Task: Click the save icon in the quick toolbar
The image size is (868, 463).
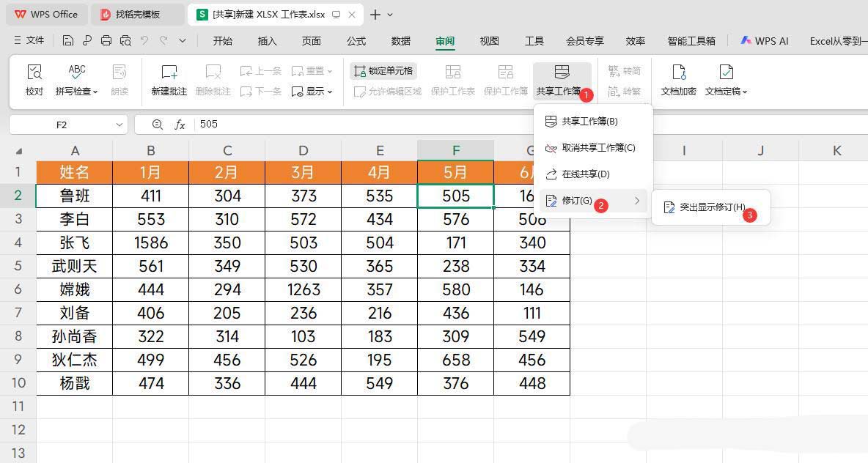Action: (68, 41)
